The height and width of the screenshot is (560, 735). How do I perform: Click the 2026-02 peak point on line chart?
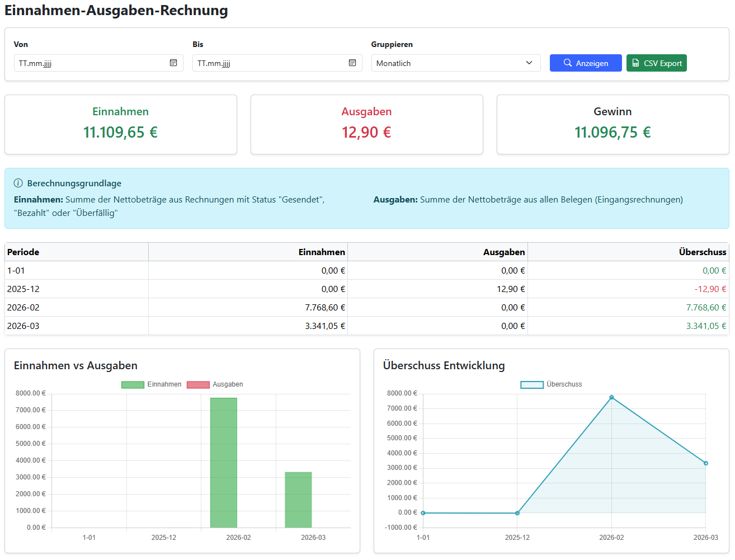[x=611, y=397]
